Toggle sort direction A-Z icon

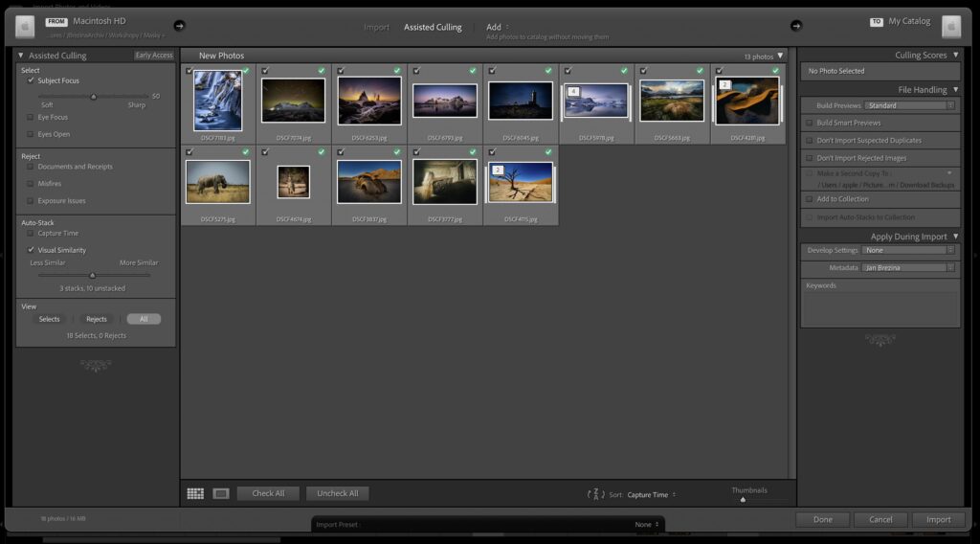(x=595, y=494)
